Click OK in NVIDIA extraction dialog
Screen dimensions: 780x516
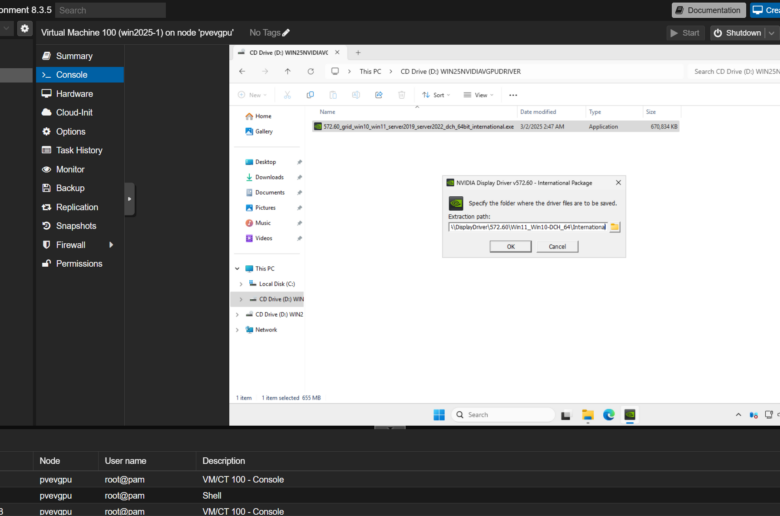coord(510,246)
